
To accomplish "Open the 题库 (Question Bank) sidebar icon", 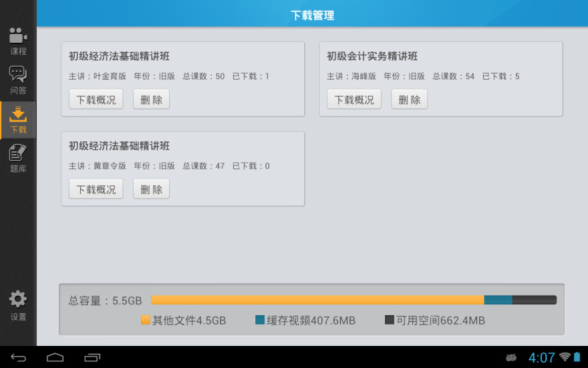I will 18,159.
